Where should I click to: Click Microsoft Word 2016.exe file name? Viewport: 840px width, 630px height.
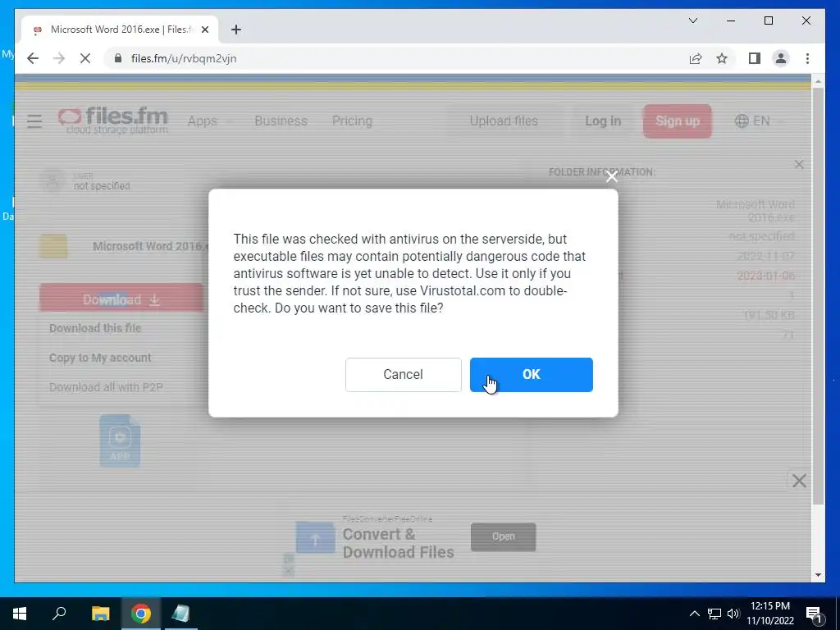150,246
